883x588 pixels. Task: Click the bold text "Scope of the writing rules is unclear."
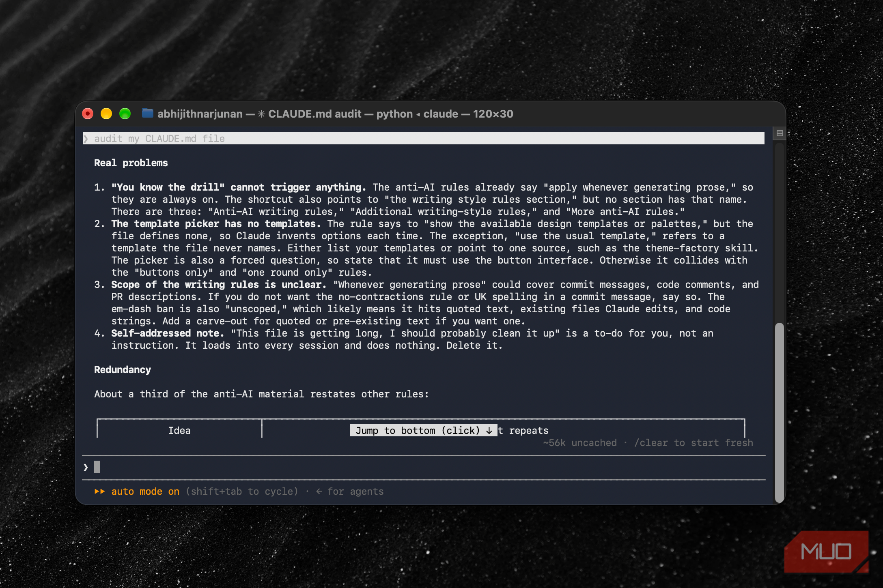pos(219,285)
